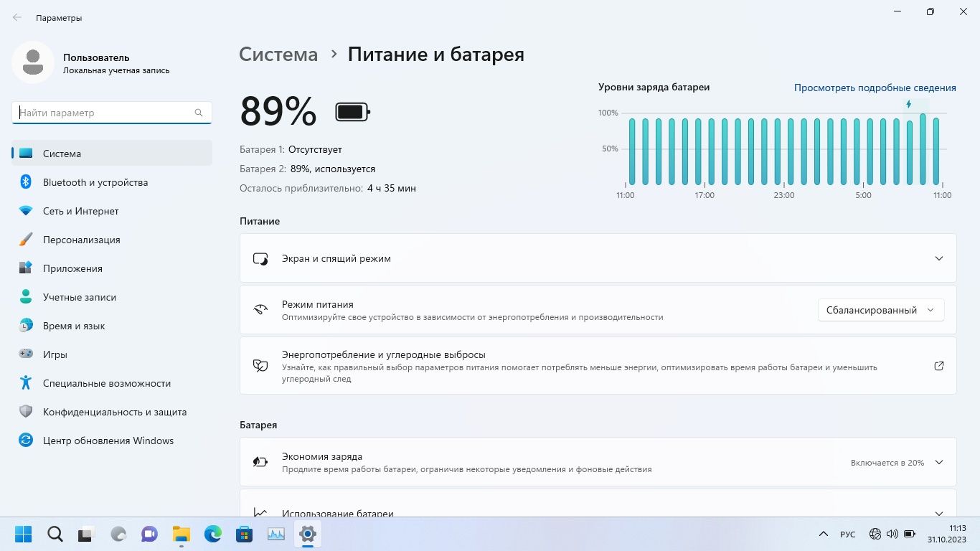Open taskbar Search
The height and width of the screenshot is (551, 980).
click(x=55, y=534)
